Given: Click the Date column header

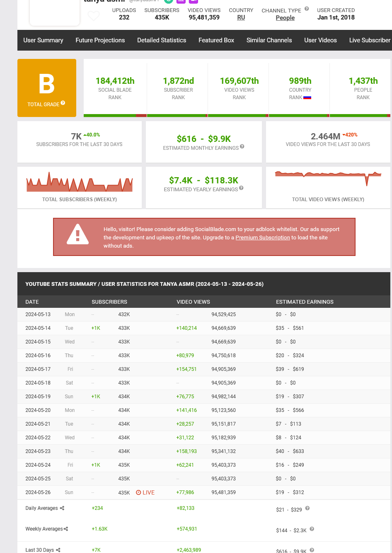Looking at the screenshot, I should 32,302.
